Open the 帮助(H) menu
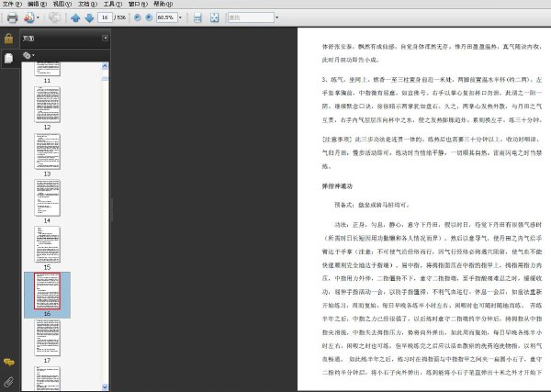 click(163, 4)
